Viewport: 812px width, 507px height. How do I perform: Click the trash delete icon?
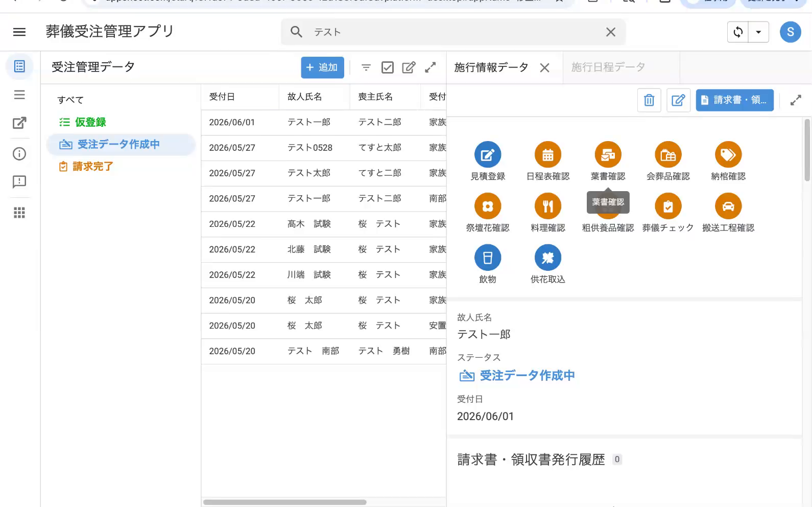click(649, 100)
